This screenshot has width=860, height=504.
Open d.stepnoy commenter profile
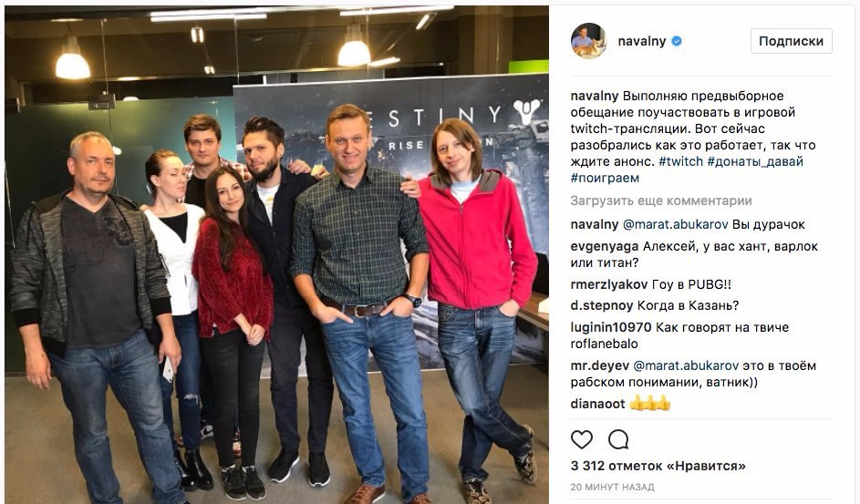click(x=602, y=305)
